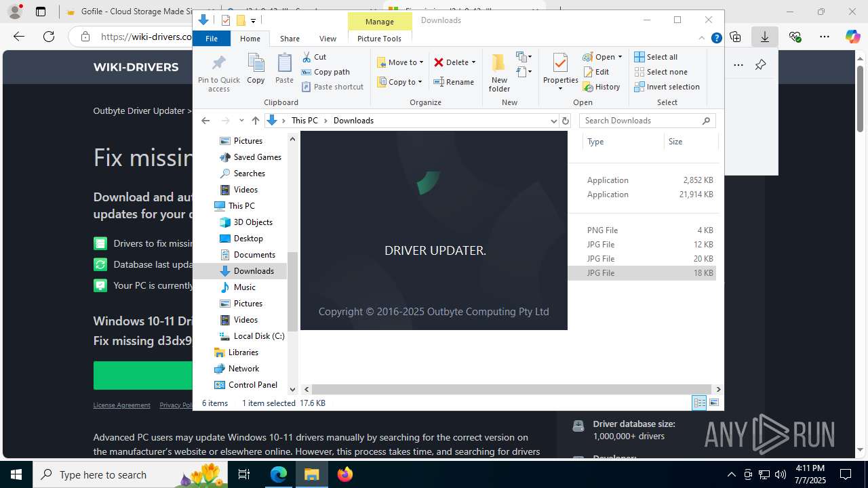Pin selected item to Quick access
The image size is (868, 488).
point(218,73)
